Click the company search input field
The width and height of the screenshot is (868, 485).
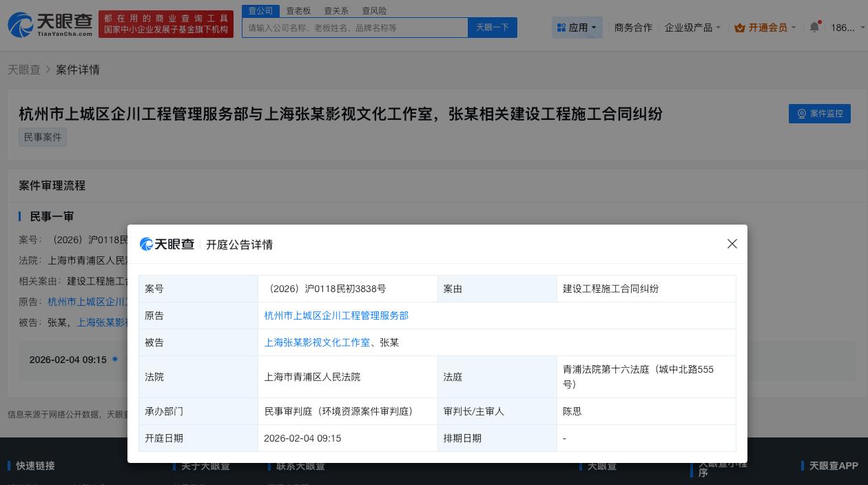355,28
